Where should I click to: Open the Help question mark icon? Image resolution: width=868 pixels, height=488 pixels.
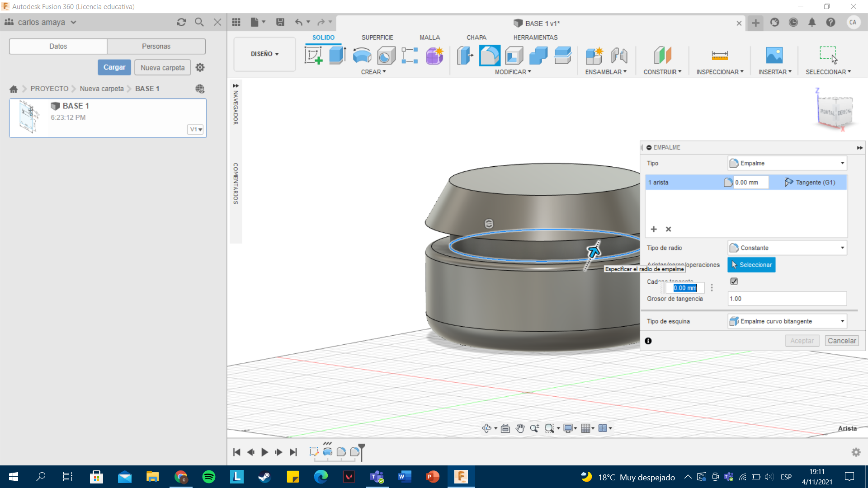[x=830, y=22]
